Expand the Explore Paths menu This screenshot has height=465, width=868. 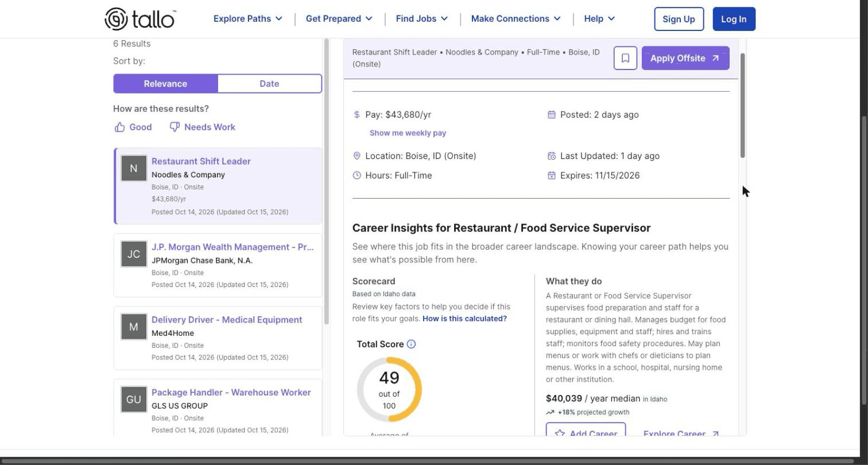248,19
